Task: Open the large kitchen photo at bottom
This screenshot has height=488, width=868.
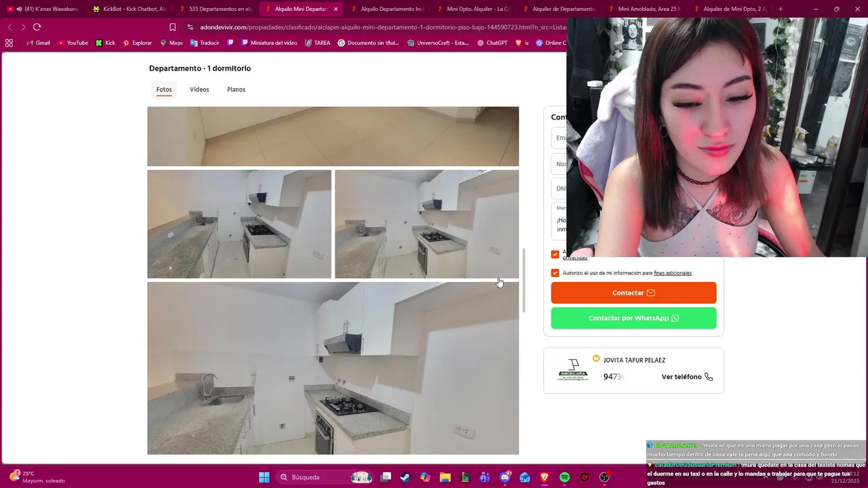Action: 333,368
